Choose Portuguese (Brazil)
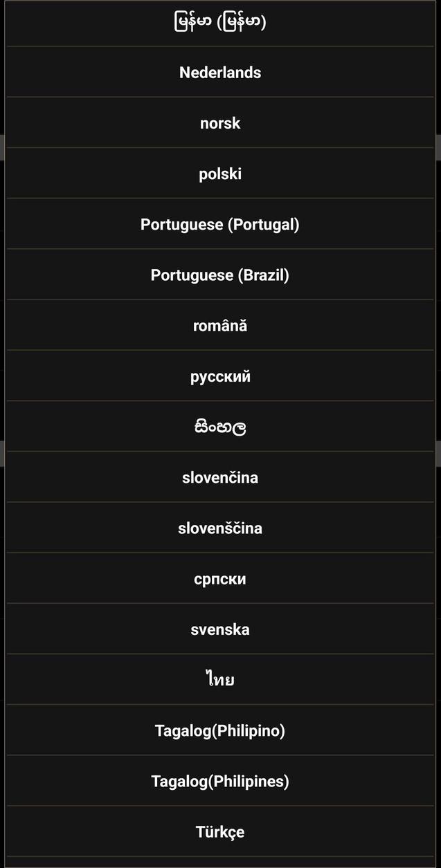441x868 pixels. click(220, 274)
